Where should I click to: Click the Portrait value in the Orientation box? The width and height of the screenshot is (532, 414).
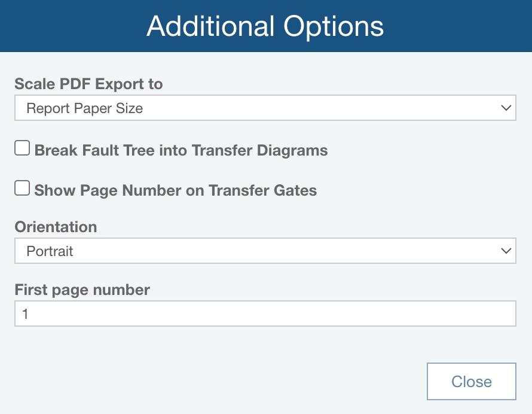click(x=50, y=251)
